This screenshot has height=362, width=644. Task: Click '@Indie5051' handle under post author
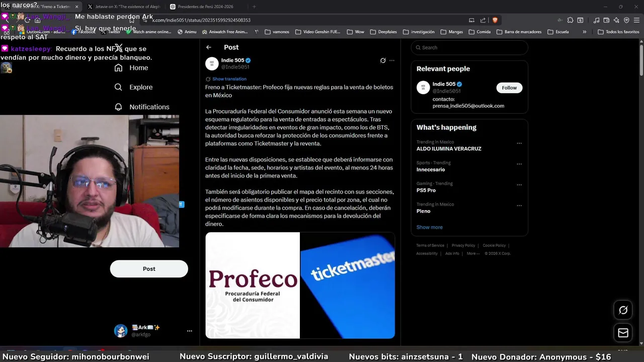click(x=235, y=67)
